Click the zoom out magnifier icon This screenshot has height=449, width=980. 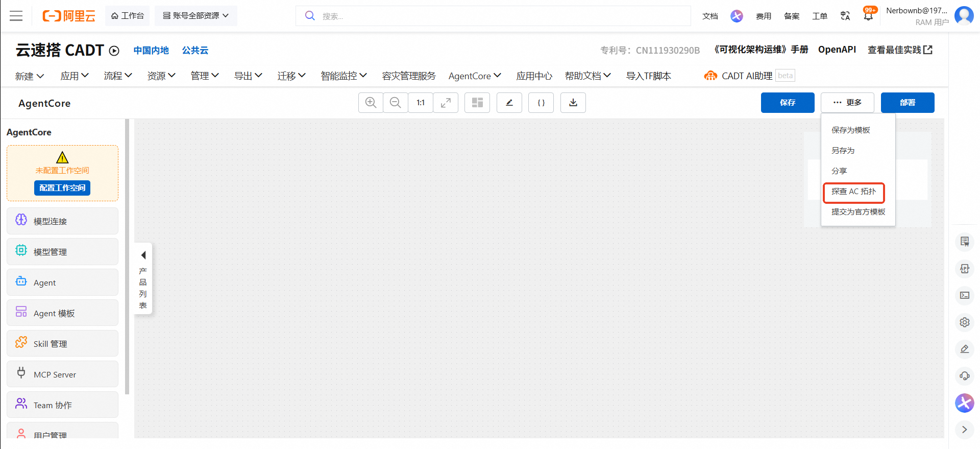(396, 103)
